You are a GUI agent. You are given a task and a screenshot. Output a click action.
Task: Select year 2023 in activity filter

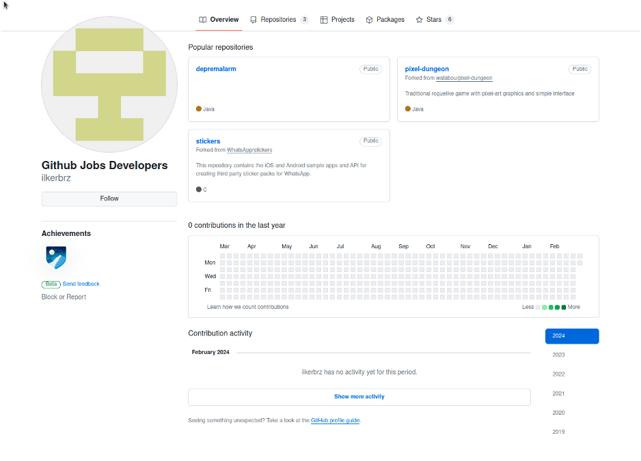click(572, 355)
